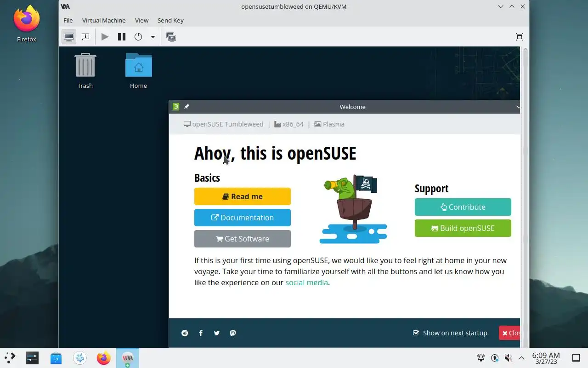Open the Reddit icon in Welcome footer
Viewport: 588px width, 368px height.
[x=185, y=333]
